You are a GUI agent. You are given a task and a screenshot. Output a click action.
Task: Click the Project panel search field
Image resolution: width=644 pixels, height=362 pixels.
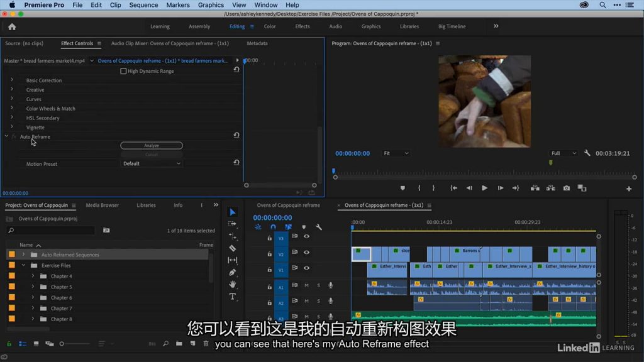tap(52, 230)
